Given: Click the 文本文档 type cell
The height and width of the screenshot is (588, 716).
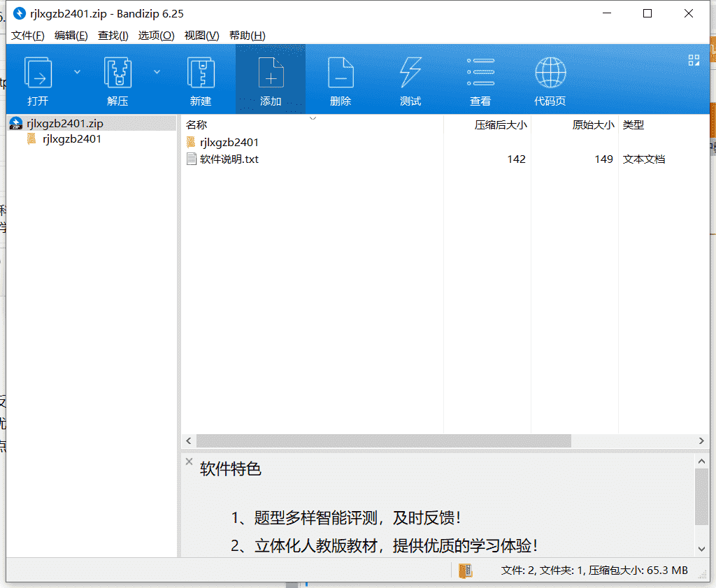Looking at the screenshot, I should [x=644, y=159].
